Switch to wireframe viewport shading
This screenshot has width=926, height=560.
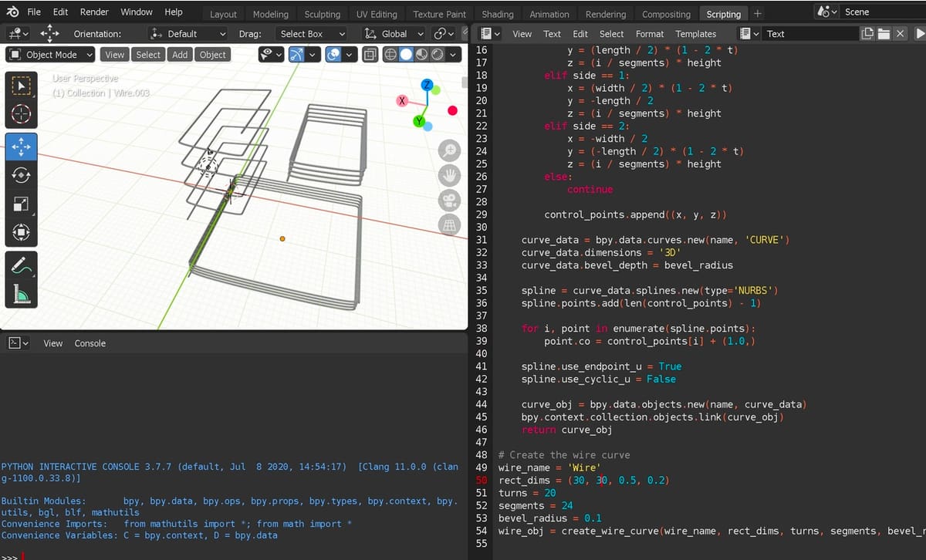390,55
